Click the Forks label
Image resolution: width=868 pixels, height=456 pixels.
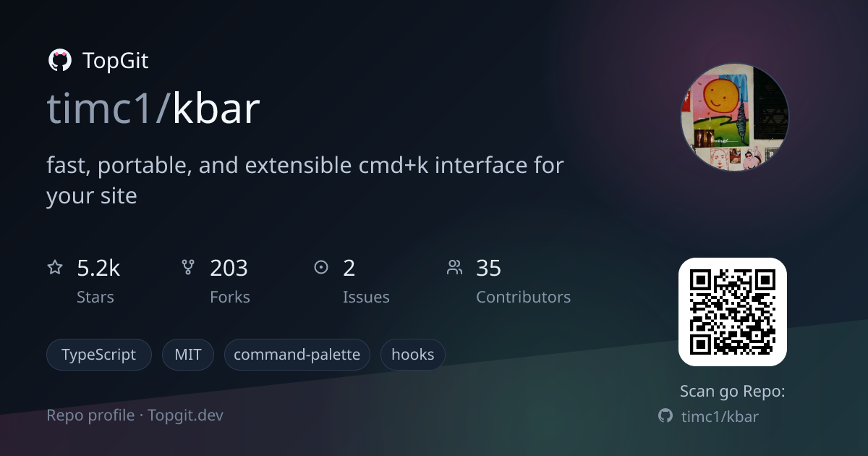point(230,297)
